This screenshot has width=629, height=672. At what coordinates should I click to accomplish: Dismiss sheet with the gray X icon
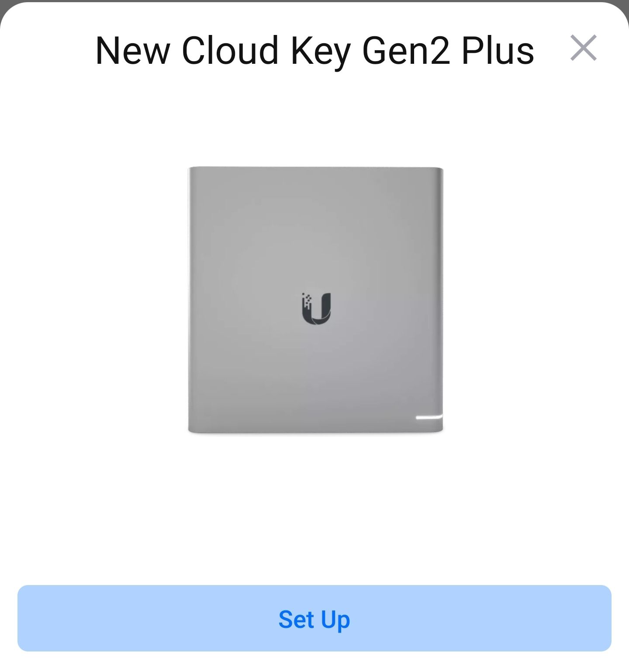coord(583,48)
